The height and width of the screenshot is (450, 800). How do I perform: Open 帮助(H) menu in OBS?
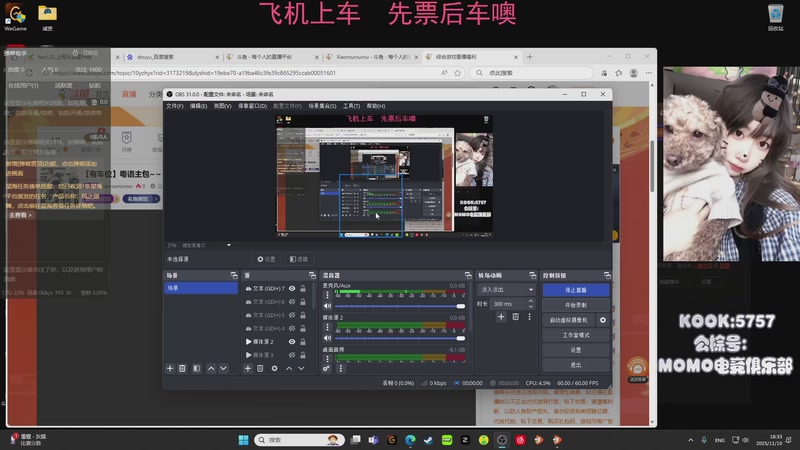coord(376,106)
